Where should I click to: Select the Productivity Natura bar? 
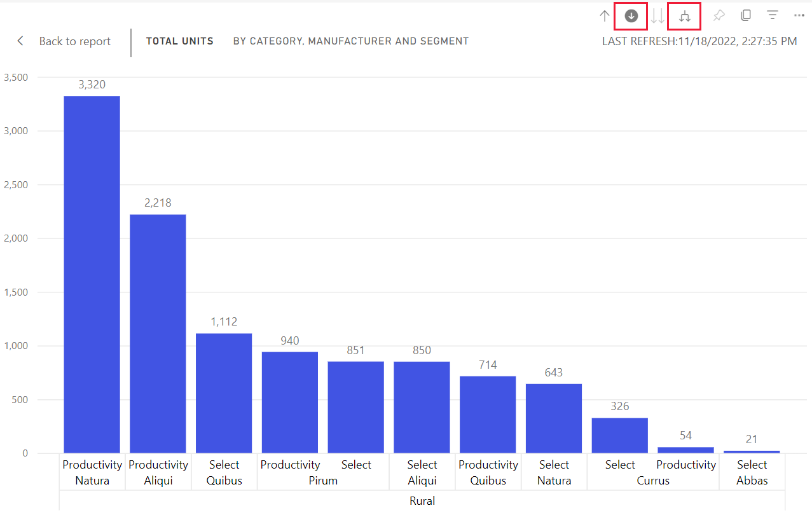click(92, 275)
